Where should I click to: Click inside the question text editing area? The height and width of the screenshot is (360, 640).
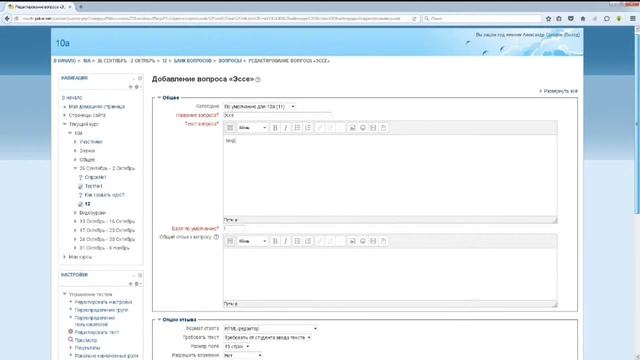pyautogui.click(x=390, y=176)
